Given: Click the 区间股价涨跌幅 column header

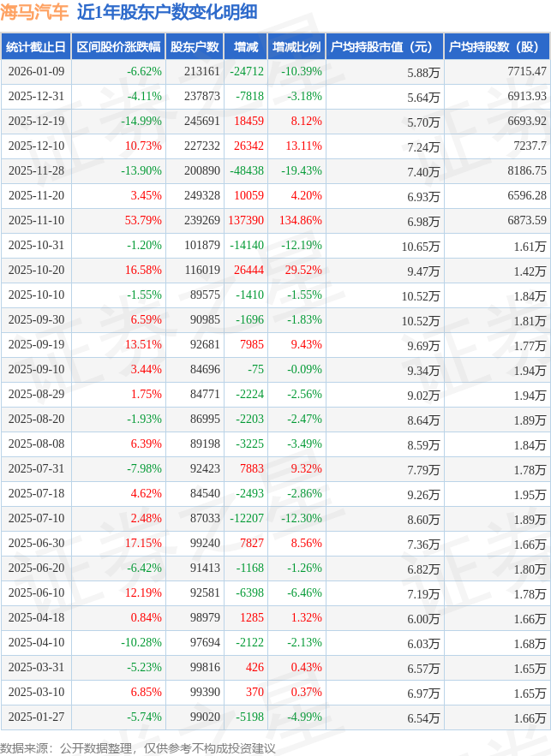Looking at the screenshot, I should click(117, 47).
